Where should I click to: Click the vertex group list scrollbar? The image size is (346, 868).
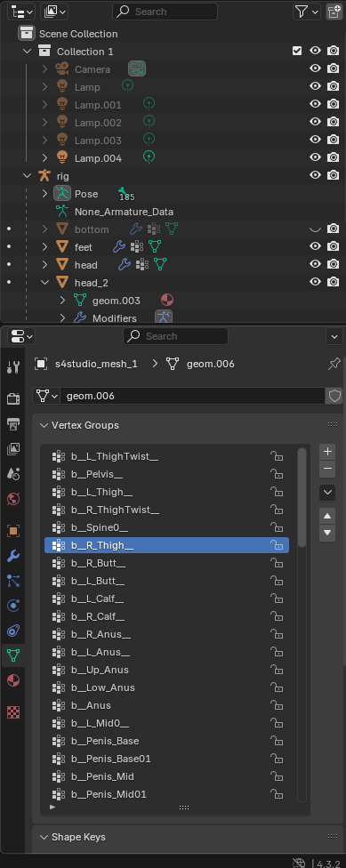tap(302, 497)
